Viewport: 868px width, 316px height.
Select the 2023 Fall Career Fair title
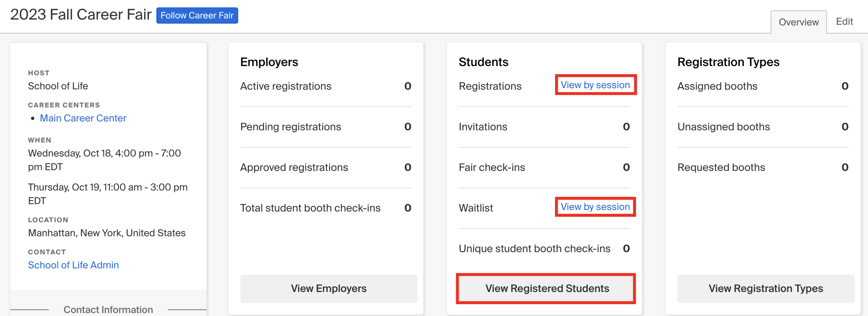pyautogui.click(x=81, y=15)
